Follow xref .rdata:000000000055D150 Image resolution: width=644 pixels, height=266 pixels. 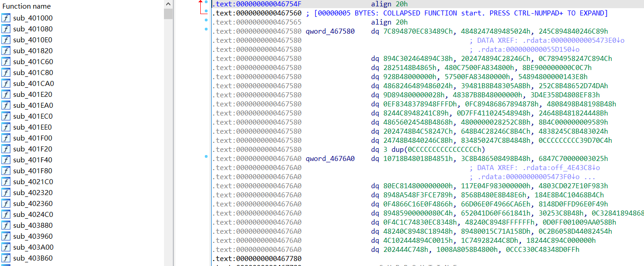[x=525, y=50]
